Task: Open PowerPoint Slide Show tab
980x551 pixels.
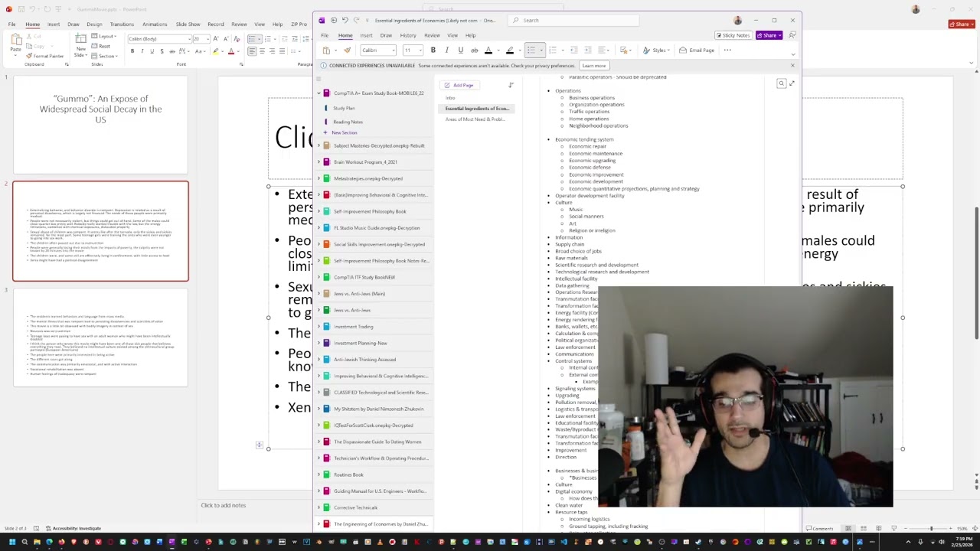Action: coord(188,24)
